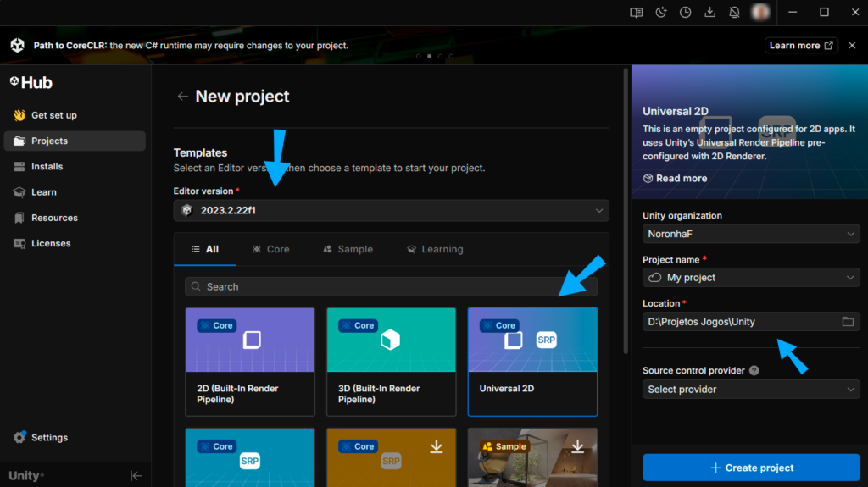Open the Source control provider help icon
This screenshot has height=487, width=868.
coord(754,371)
